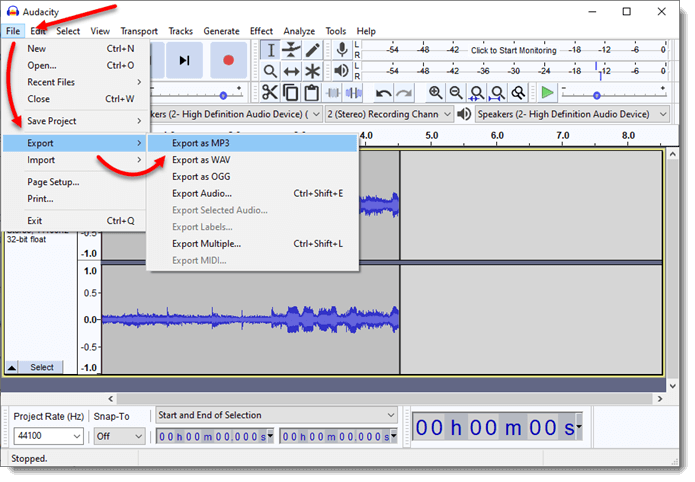Click the speaker icon beside output device

464,114
